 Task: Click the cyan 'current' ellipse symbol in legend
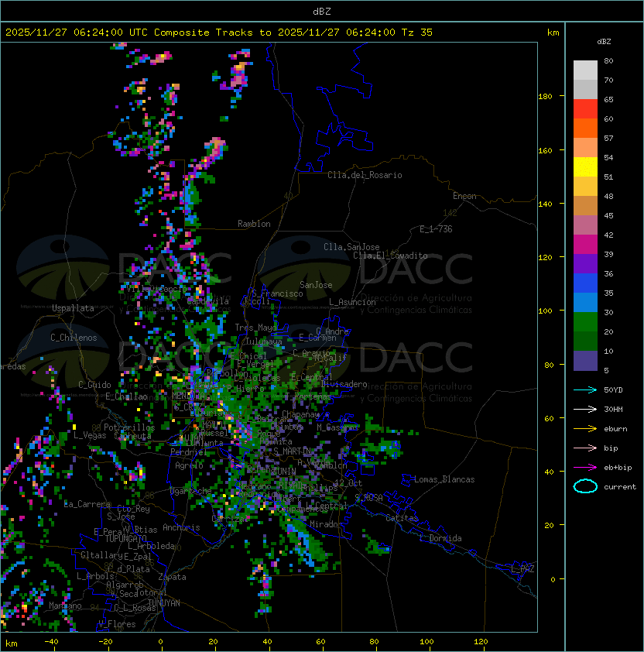(x=585, y=486)
